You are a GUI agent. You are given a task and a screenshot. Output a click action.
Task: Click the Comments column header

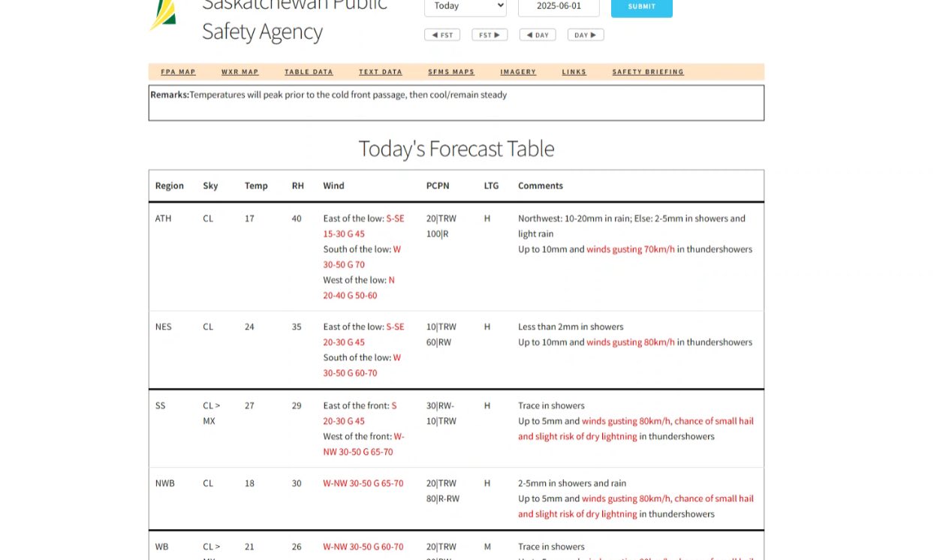tap(541, 186)
